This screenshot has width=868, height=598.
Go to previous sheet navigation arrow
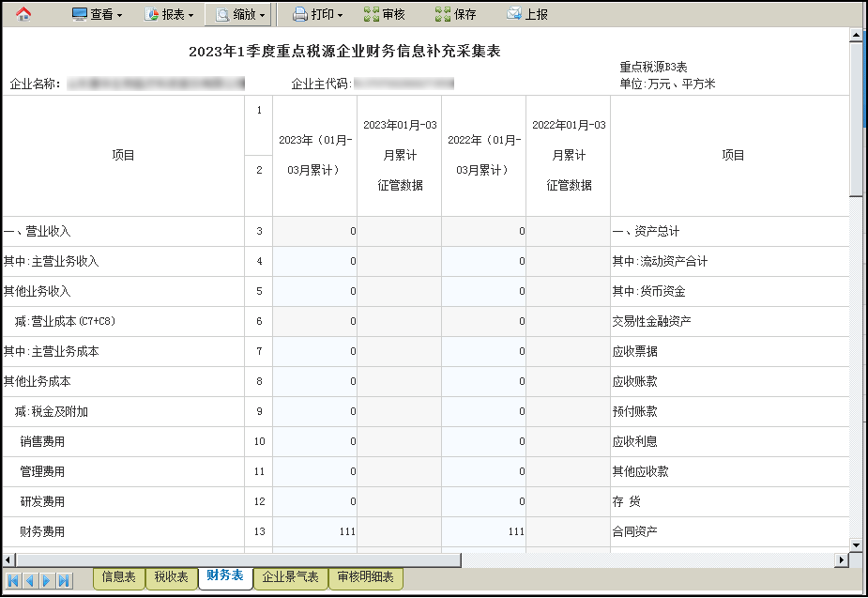click(x=30, y=581)
